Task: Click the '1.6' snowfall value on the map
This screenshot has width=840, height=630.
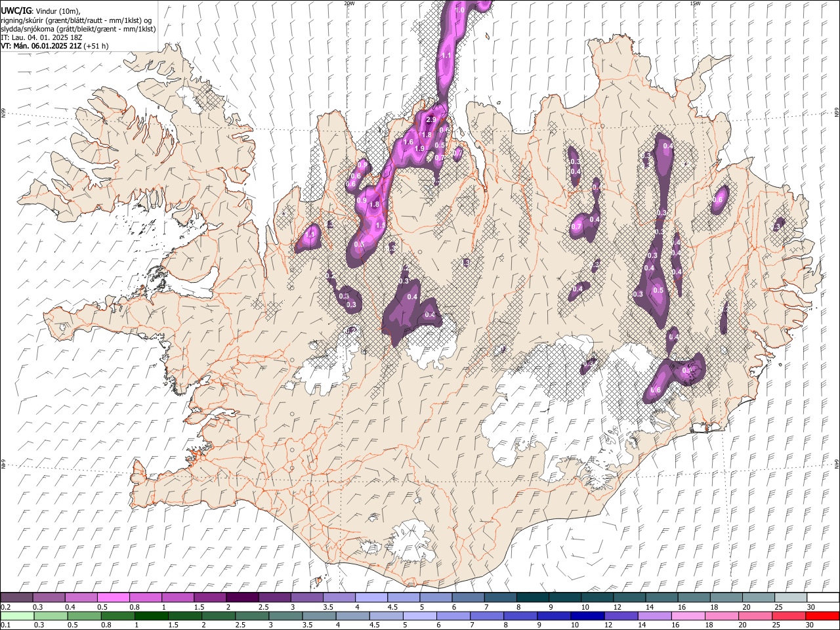Action: click(x=408, y=142)
